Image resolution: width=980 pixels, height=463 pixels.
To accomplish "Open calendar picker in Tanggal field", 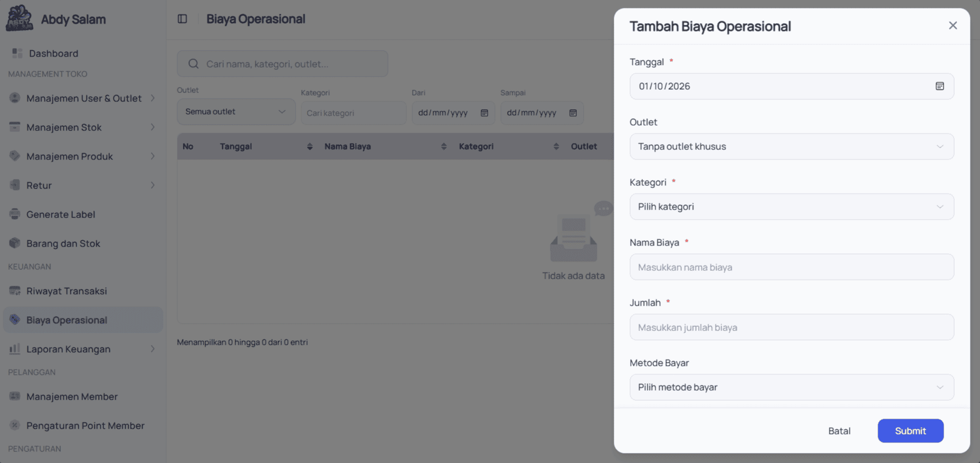I will (939, 86).
